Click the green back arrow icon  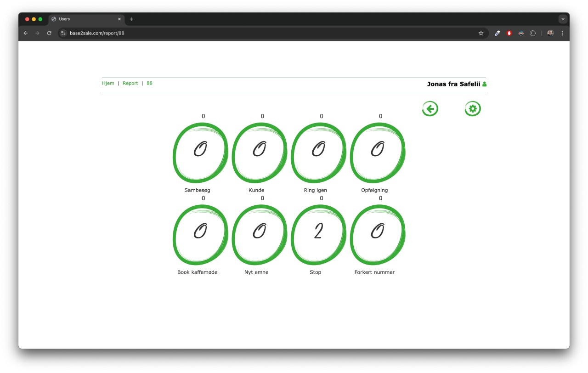click(x=430, y=109)
